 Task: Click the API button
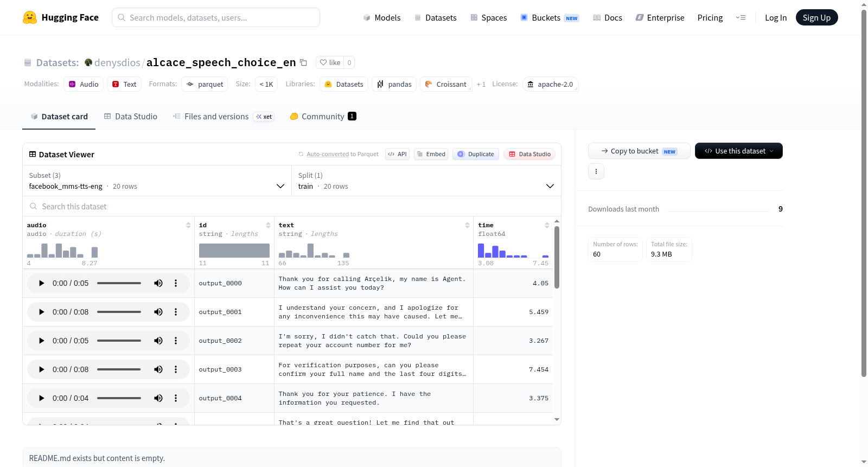(x=397, y=154)
